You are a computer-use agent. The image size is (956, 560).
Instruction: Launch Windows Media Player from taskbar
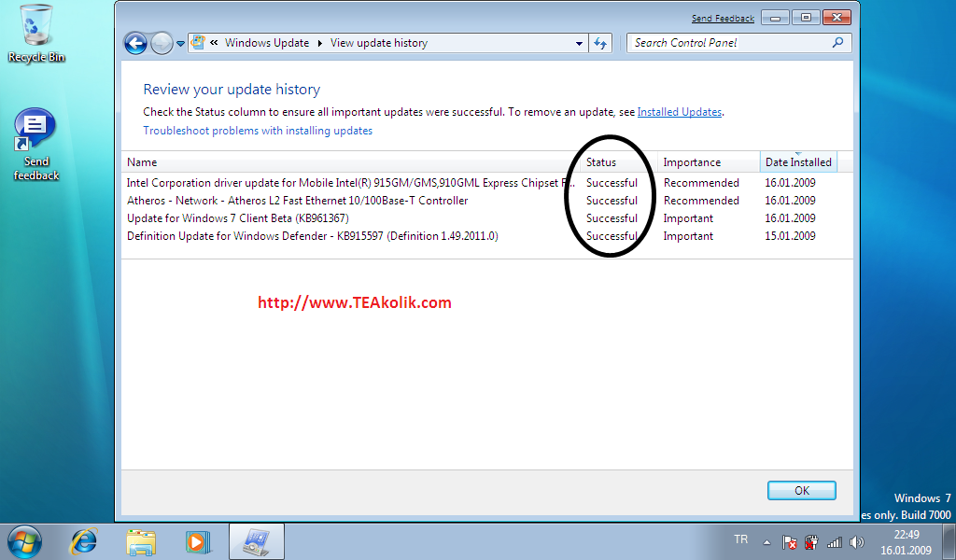point(198,541)
